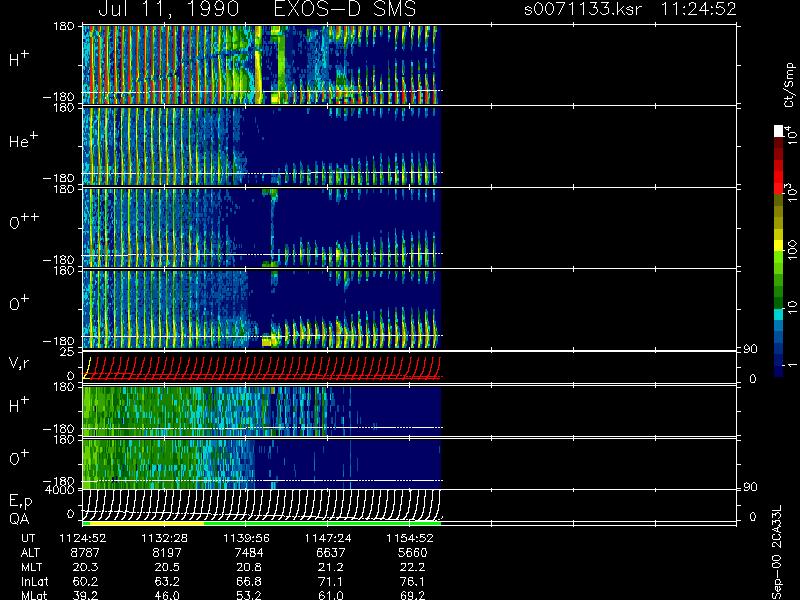Select UT value "1154:52"
Image resolution: width=800 pixels, height=600 pixels.
click(x=410, y=538)
